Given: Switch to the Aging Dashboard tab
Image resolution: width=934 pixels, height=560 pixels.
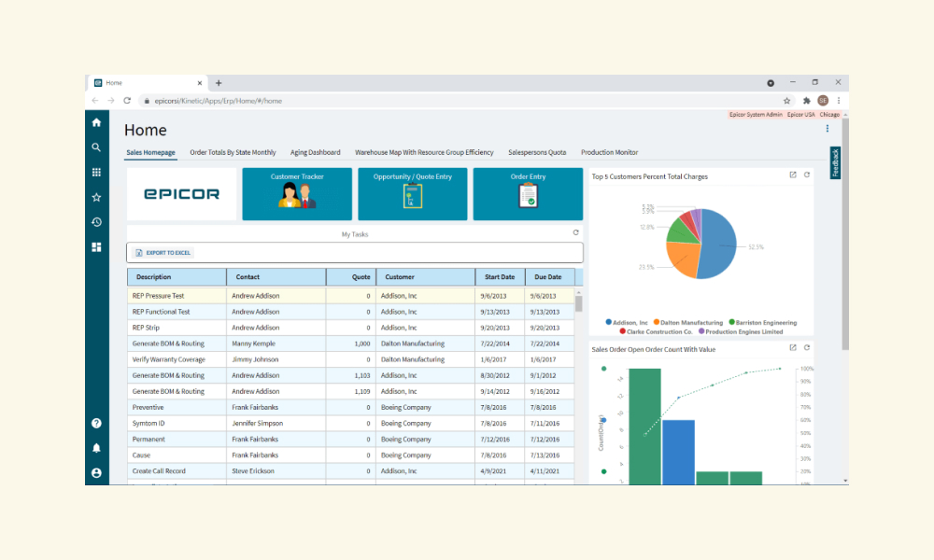Looking at the screenshot, I should coord(315,152).
